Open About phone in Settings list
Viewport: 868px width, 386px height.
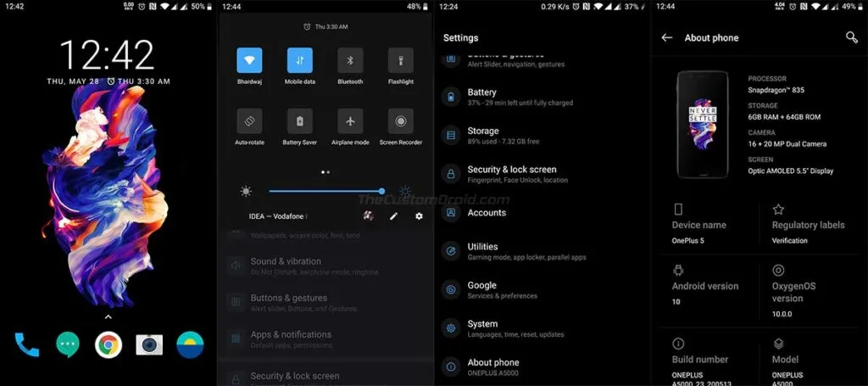(x=542, y=367)
